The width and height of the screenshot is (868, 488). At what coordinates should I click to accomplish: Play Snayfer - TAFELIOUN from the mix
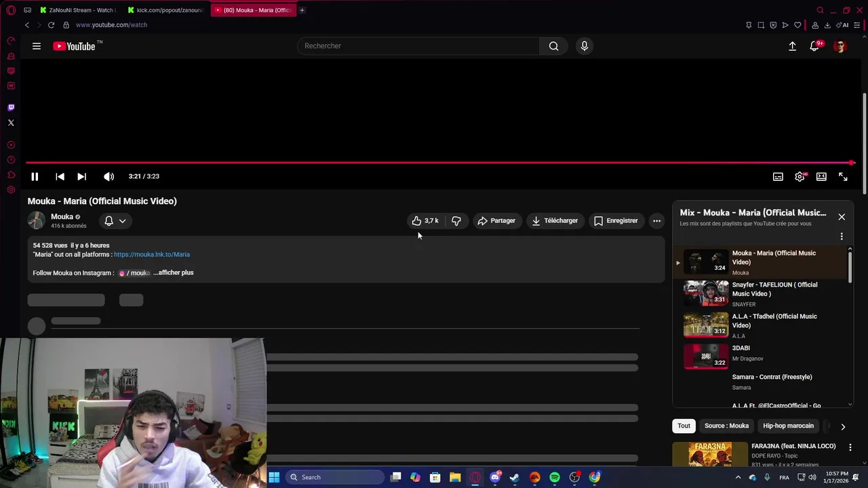tap(761, 293)
